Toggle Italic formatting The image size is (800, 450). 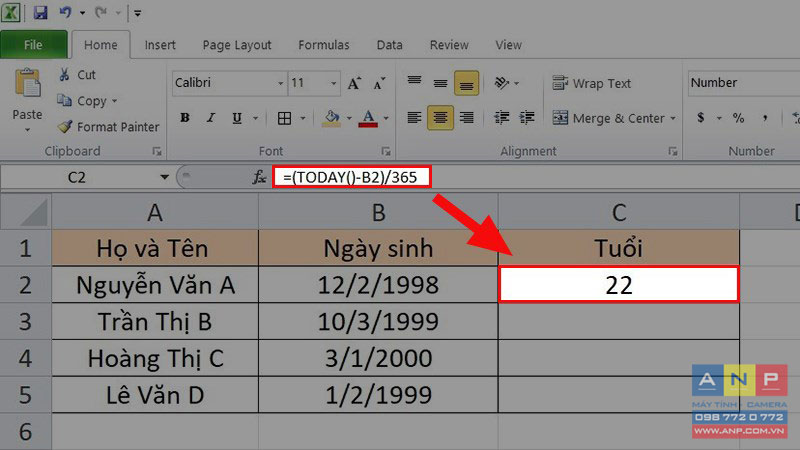[211, 118]
